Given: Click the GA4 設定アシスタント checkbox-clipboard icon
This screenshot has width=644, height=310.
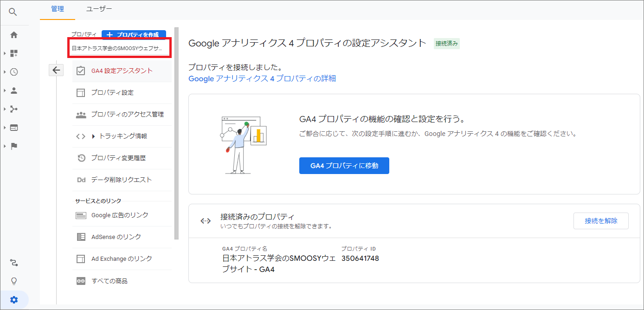Looking at the screenshot, I should [81, 71].
